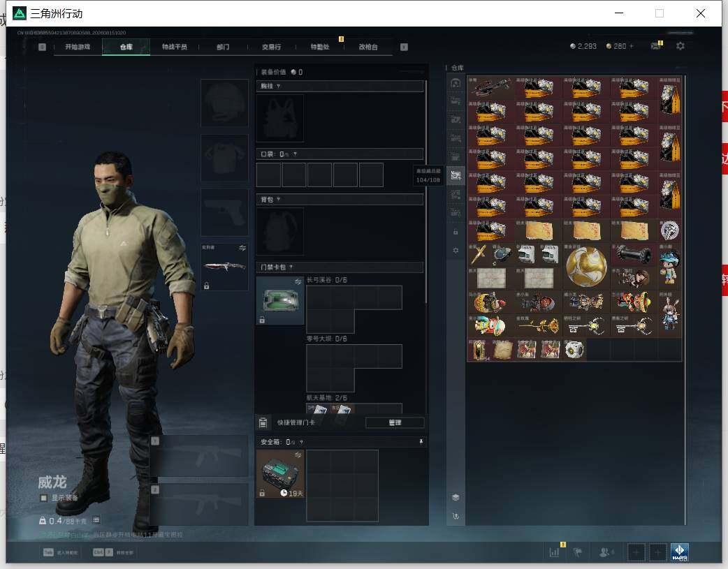Image resolution: width=728 pixels, height=569 pixels.
Task: Click the empty pistol slot
Action: click(x=224, y=212)
